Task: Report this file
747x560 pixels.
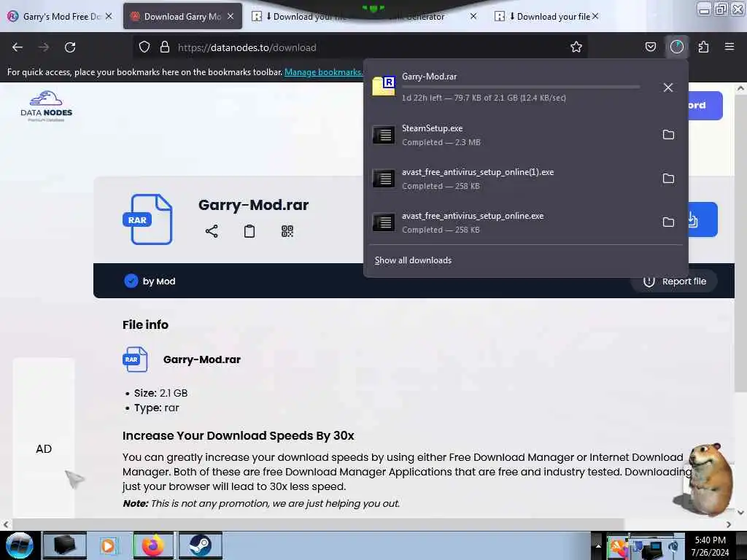Action: [x=674, y=281]
